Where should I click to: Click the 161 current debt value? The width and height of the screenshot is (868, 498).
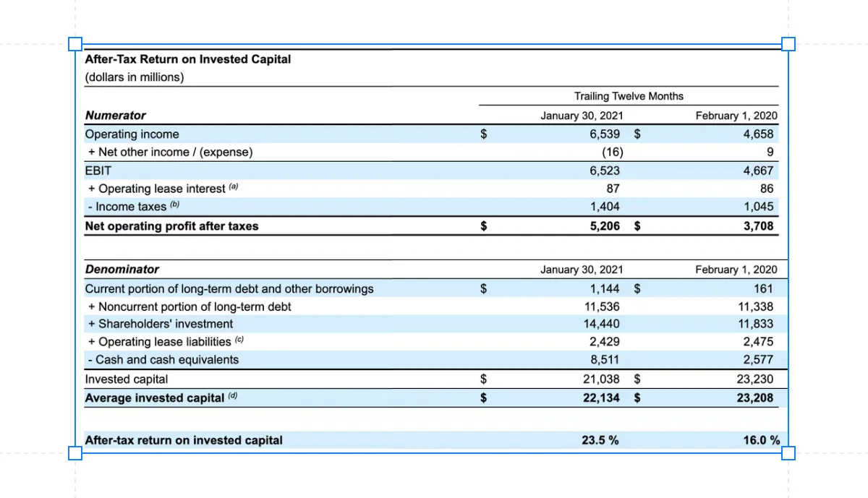point(763,289)
